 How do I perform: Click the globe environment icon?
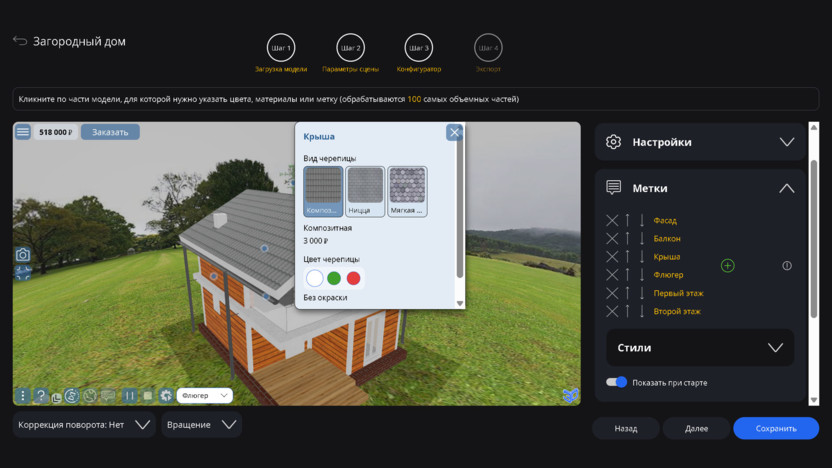pos(90,395)
